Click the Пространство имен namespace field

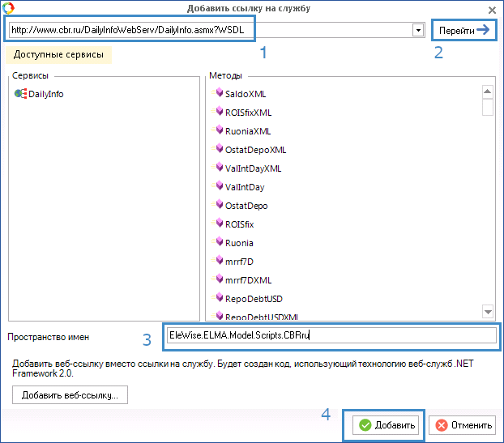331,336
